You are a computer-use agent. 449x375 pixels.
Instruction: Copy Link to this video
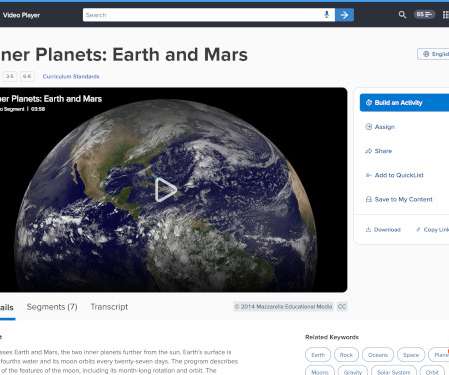tap(432, 230)
